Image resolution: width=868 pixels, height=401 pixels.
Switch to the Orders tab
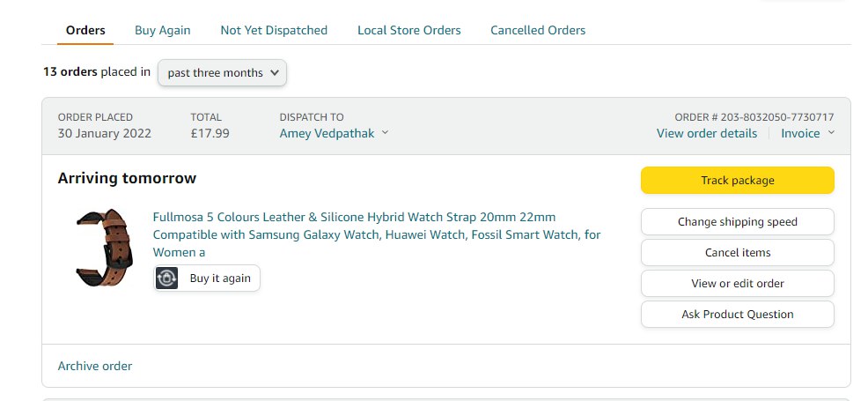click(x=86, y=30)
